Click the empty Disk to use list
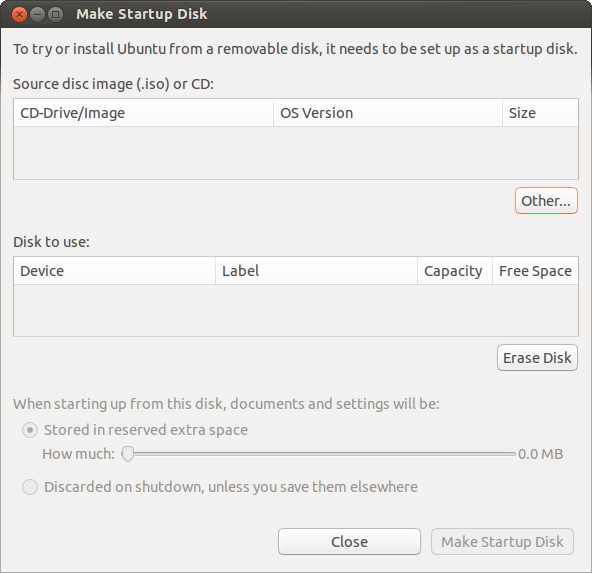The image size is (592, 573). pyautogui.click(x=296, y=310)
